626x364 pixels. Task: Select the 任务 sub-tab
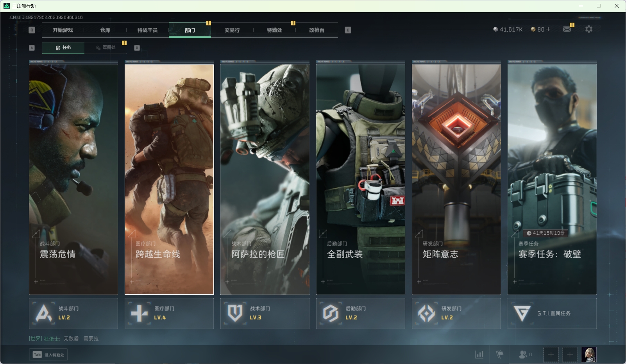(x=63, y=48)
